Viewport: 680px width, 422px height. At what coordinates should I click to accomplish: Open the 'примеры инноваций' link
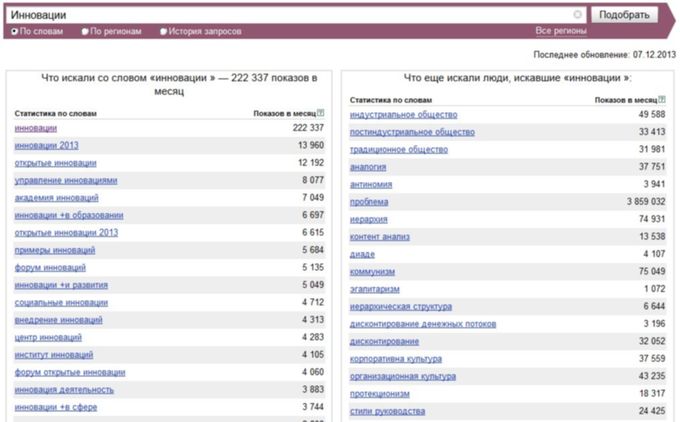[x=55, y=250]
